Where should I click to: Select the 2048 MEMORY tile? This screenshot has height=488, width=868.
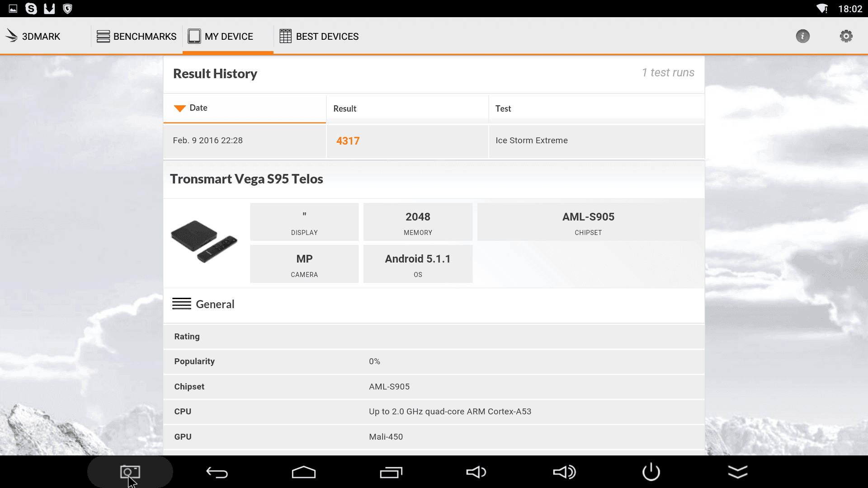click(x=418, y=222)
